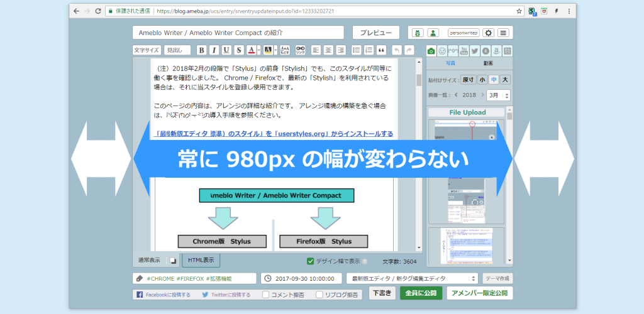This screenshot has width=644, height=314.
Task: Align text to the right
Action: point(340,50)
